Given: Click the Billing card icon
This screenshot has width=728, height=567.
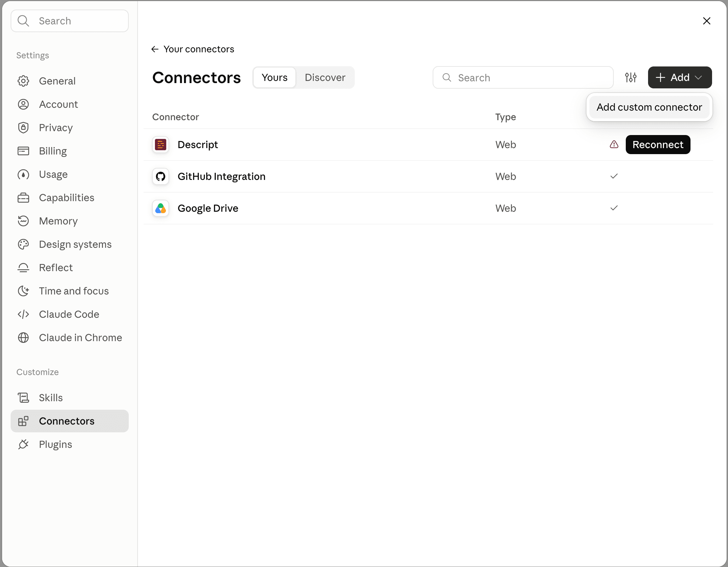Looking at the screenshot, I should tap(23, 151).
